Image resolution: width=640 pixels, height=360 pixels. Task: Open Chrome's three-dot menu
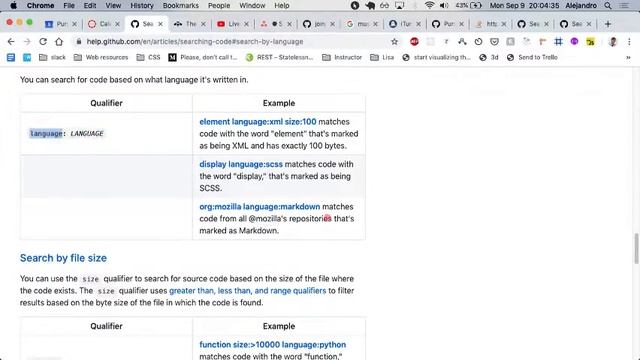629,42
